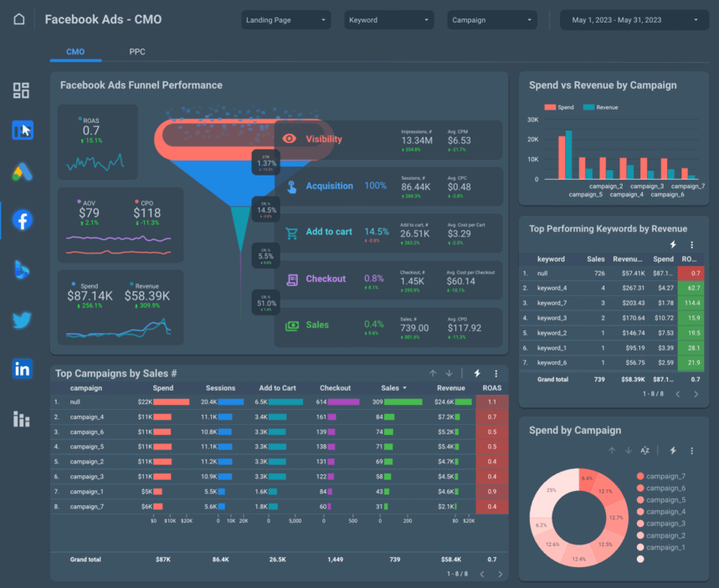Viewport: 719px width, 588px height.
Task: Go to next page of Top Campaigns
Action: [x=500, y=574]
